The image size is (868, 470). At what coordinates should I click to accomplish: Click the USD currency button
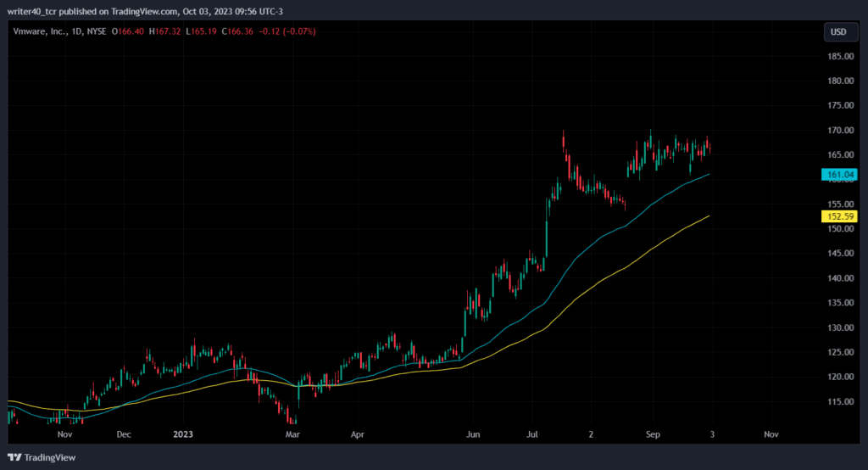pos(840,32)
